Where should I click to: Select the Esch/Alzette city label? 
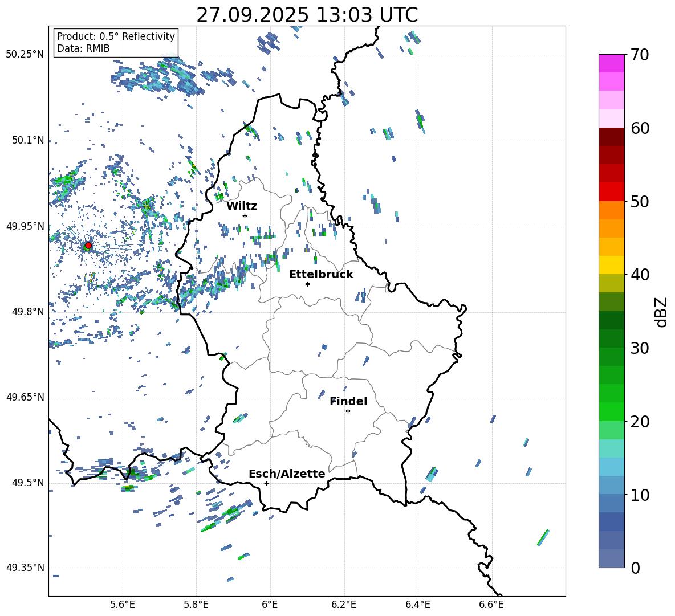coord(287,474)
